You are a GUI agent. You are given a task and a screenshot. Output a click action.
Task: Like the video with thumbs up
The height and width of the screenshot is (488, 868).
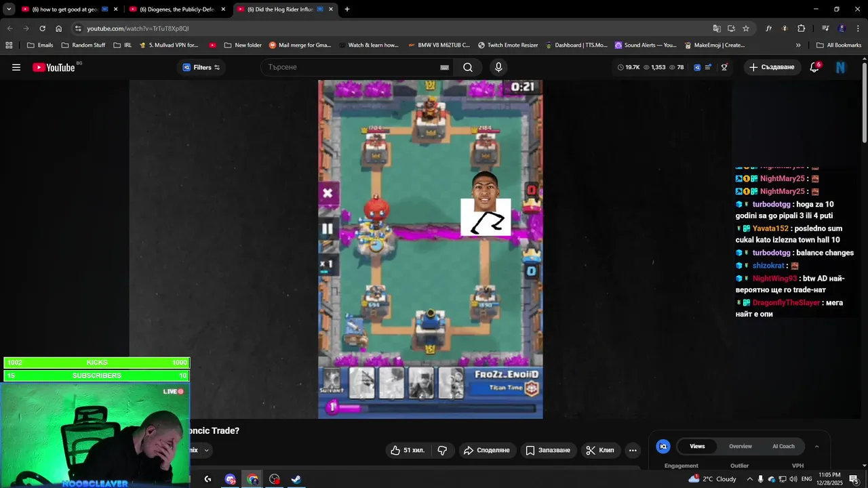[407, 450]
